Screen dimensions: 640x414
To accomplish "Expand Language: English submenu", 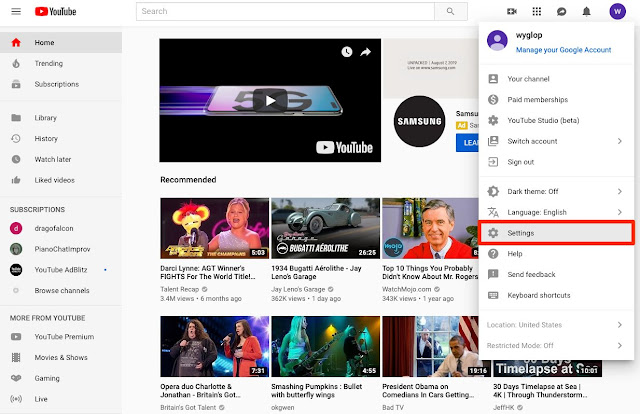I will click(x=556, y=212).
